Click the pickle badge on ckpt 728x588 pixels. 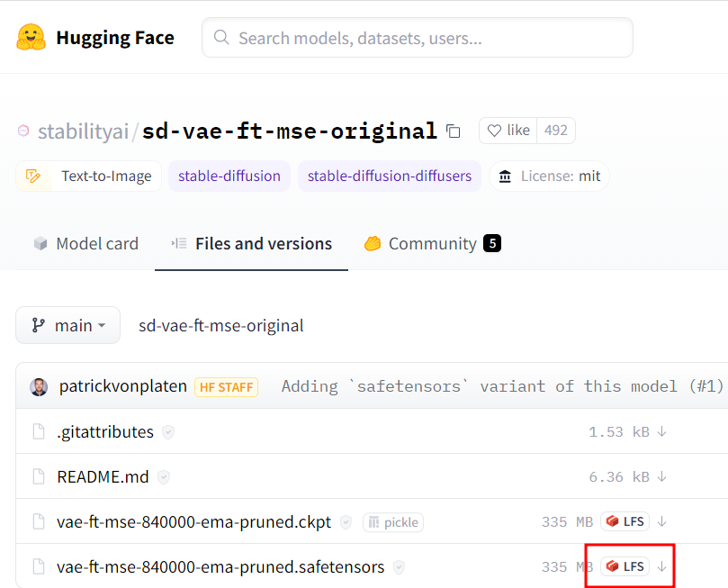point(392,522)
